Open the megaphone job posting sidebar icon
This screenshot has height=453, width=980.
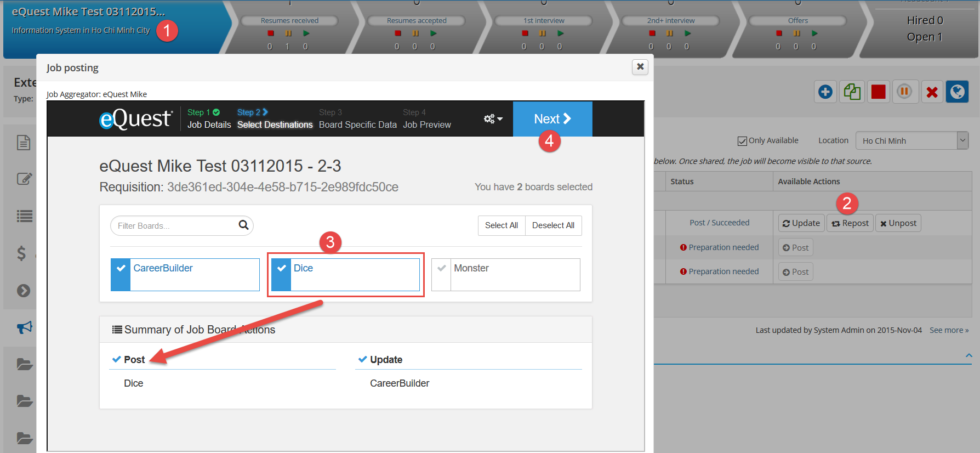click(x=25, y=327)
